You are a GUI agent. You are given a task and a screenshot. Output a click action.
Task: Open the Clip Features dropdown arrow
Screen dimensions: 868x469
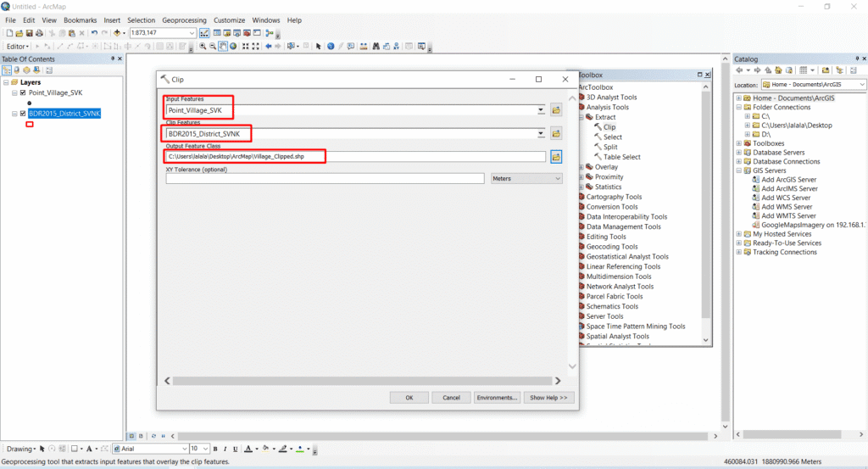[541, 133]
